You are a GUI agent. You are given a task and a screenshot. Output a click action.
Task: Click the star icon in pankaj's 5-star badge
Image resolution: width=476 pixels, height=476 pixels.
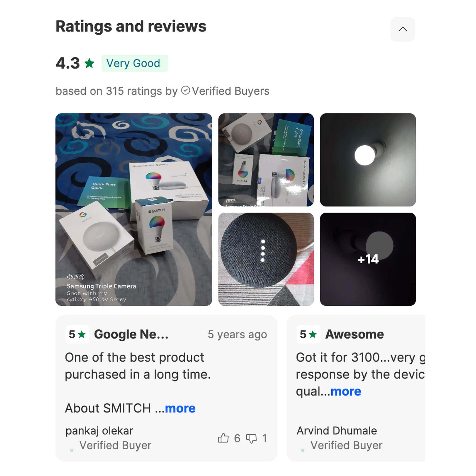point(82,335)
